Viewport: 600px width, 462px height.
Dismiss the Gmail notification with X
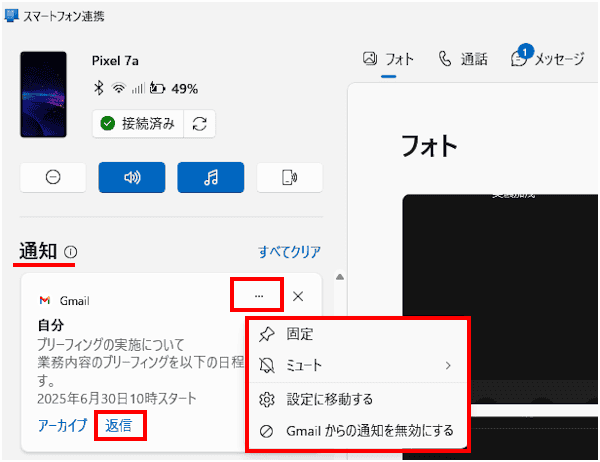[x=298, y=296]
